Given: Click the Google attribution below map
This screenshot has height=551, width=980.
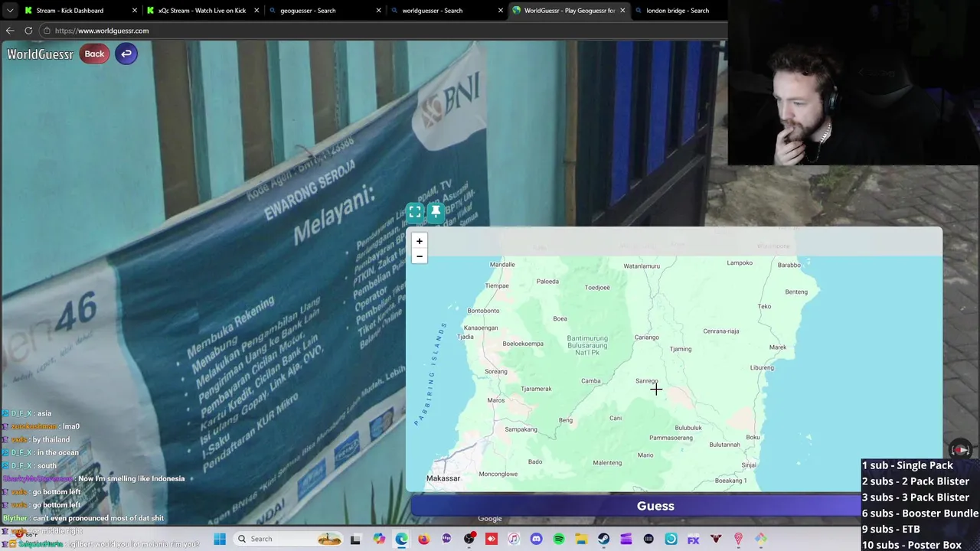Looking at the screenshot, I should (x=490, y=519).
